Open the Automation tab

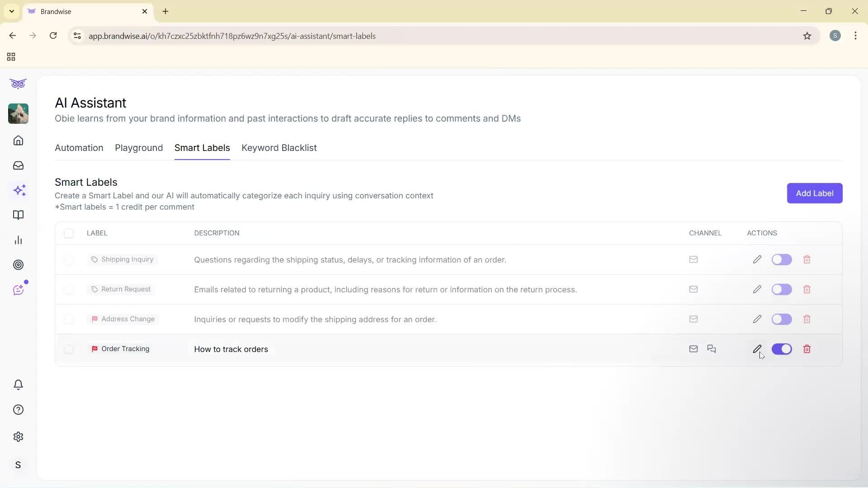click(x=79, y=148)
